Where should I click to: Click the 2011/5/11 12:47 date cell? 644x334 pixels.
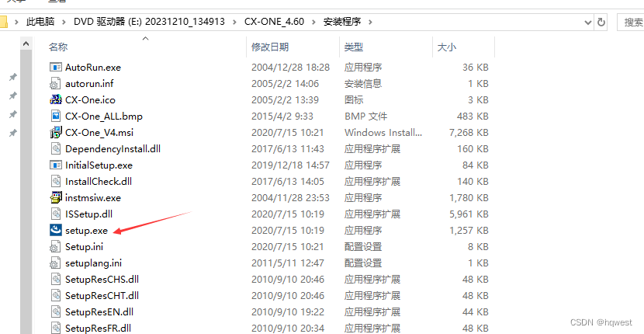[288, 263]
